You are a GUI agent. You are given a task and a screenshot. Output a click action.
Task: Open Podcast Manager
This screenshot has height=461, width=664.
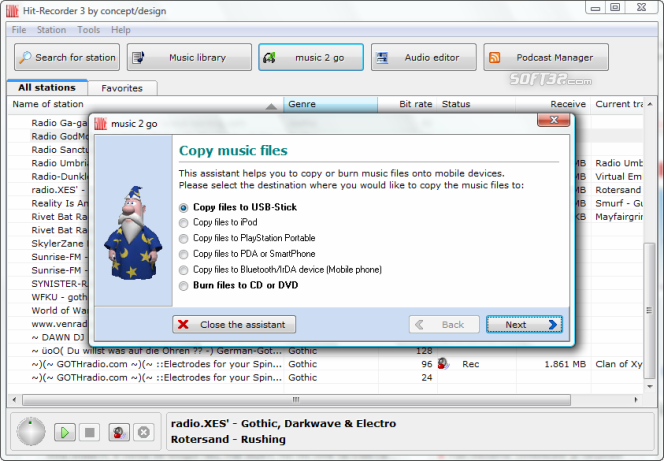pos(546,57)
